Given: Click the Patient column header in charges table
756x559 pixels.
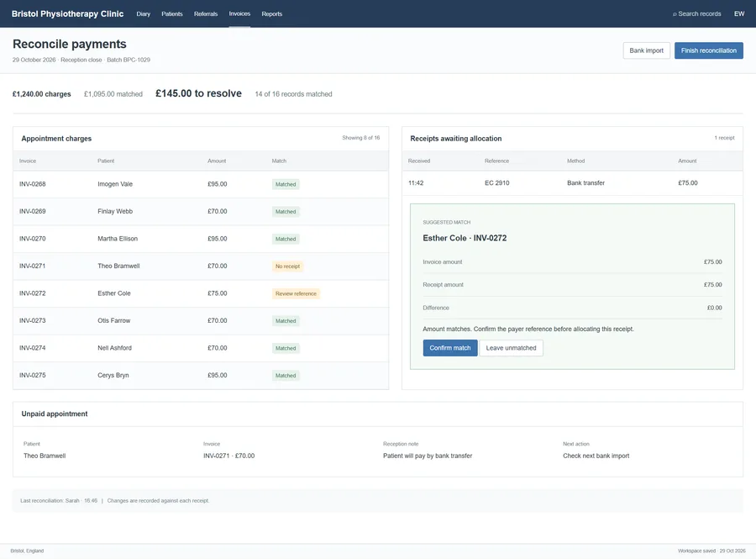Looking at the screenshot, I should pos(106,161).
